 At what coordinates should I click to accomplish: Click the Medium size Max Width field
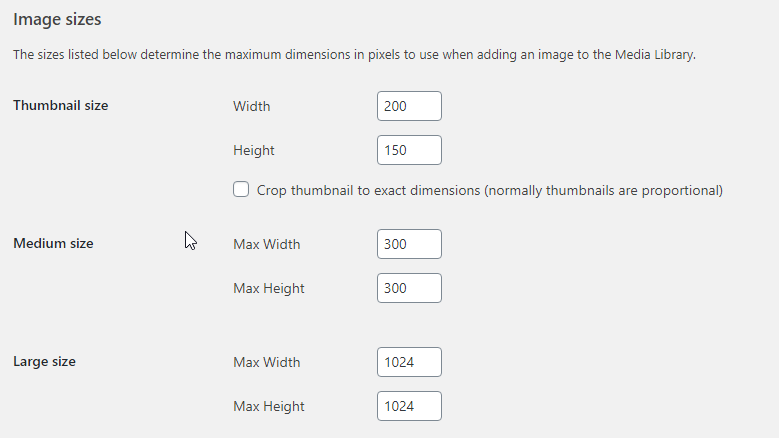pyautogui.click(x=409, y=244)
